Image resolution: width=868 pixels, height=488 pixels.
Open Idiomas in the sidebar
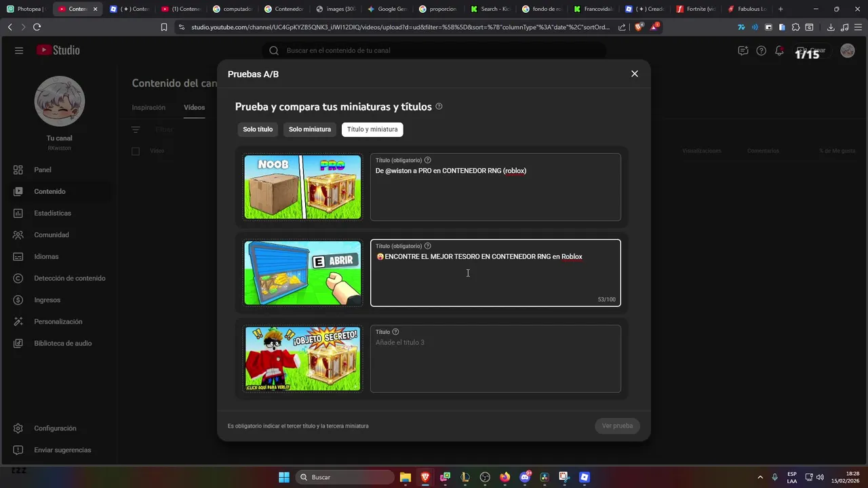click(58, 256)
